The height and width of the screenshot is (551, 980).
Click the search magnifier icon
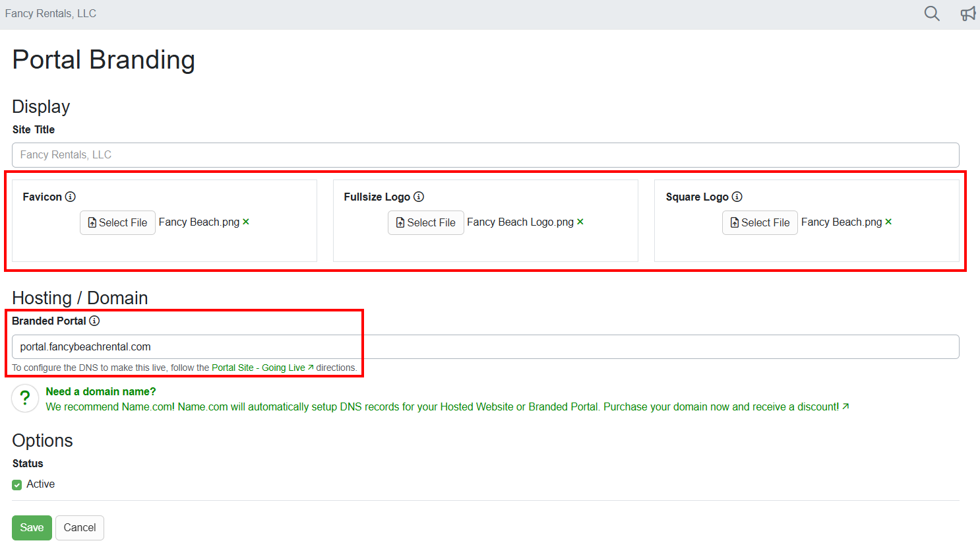click(x=931, y=14)
